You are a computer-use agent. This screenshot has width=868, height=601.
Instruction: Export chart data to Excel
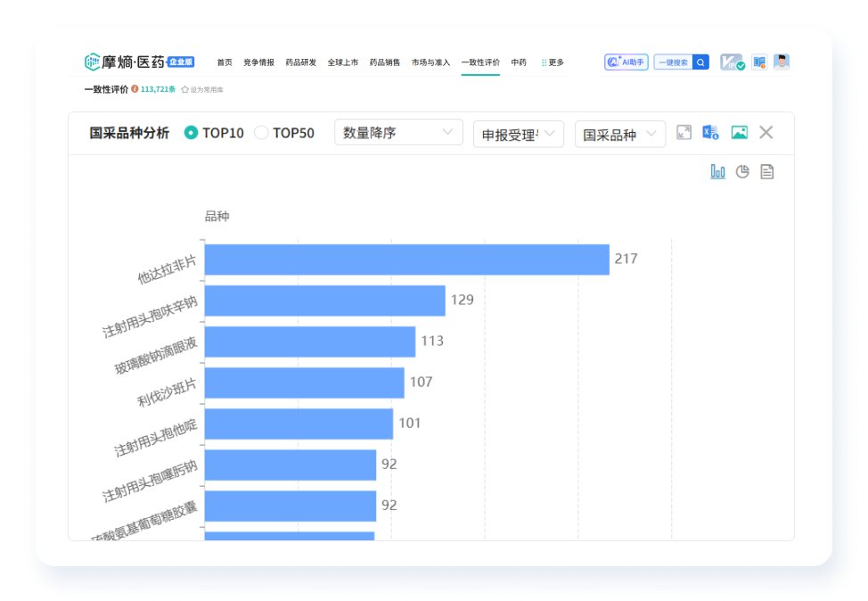tap(710, 132)
